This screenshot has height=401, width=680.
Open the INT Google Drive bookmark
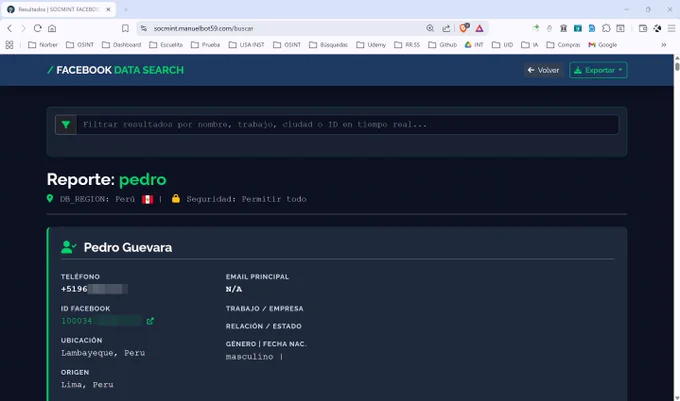474,45
